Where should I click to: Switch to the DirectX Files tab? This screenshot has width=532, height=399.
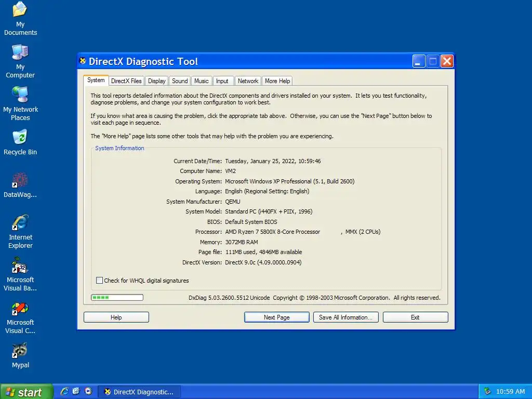click(126, 81)
